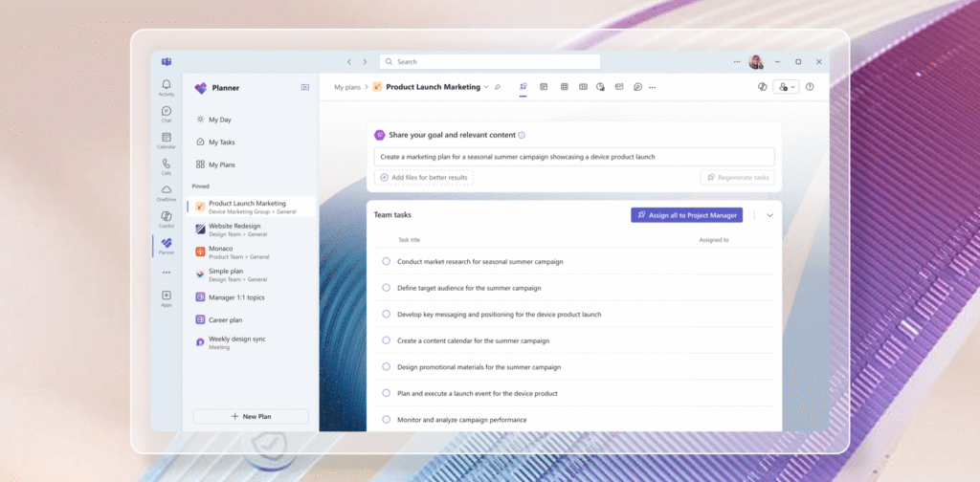Open the help question mark icon
980x482 pixels.
[x=810, y=87]
